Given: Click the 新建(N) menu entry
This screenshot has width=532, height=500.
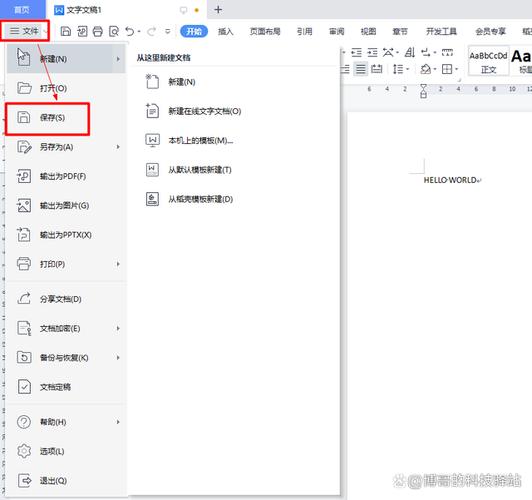Looking at the screenshot, I should tap(66, 59).
